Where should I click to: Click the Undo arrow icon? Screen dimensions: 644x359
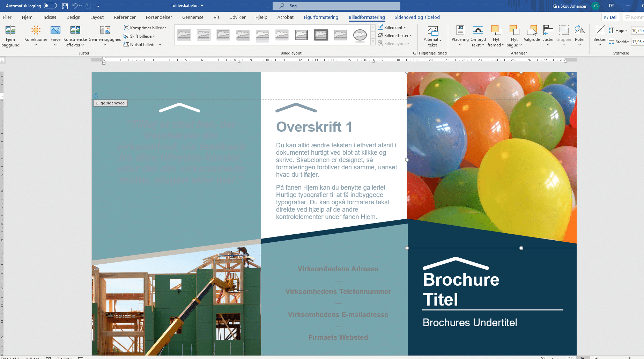click(75, 6)
